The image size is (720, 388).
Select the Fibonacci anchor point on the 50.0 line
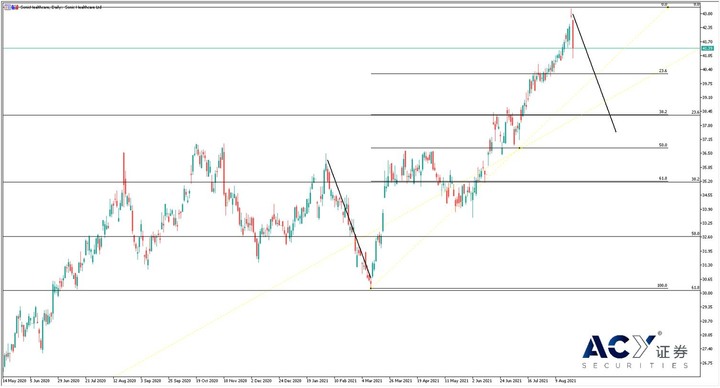(519, 148)
